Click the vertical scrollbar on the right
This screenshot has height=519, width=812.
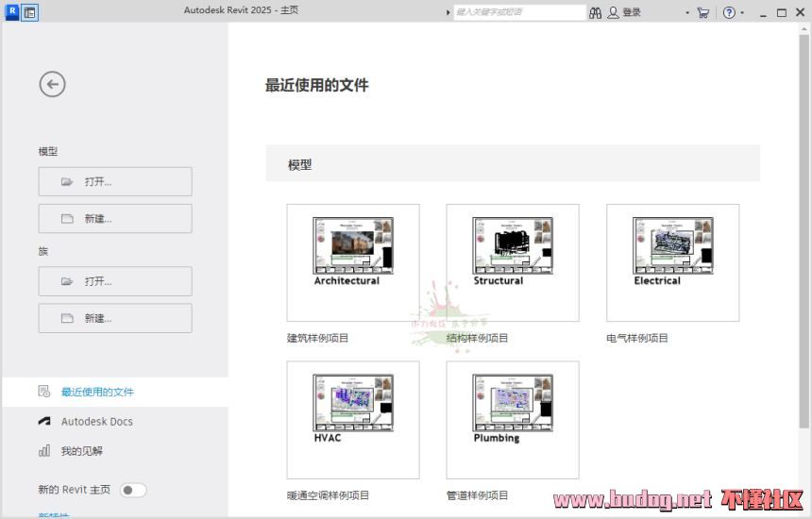(804, 236)
